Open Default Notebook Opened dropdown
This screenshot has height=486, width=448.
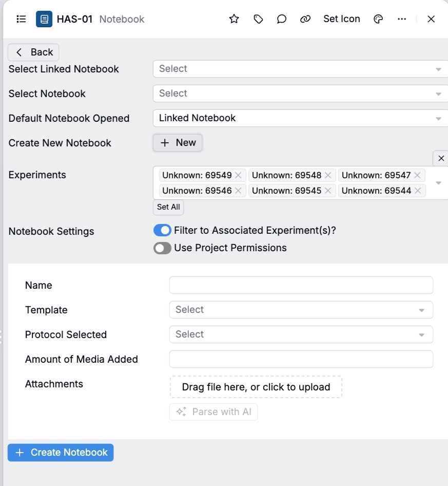pyautogui.click(x=300, y=118)
